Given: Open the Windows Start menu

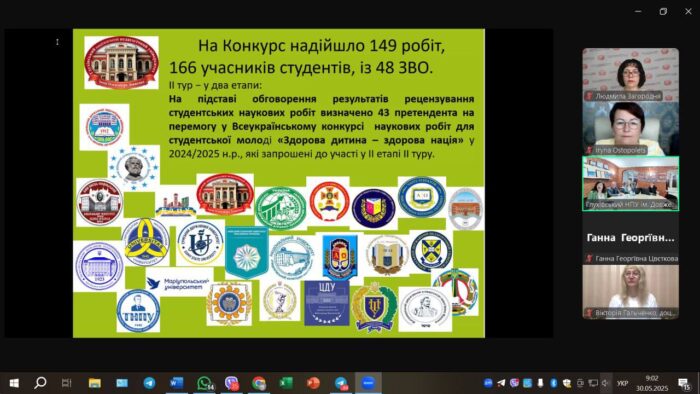Looking at the screenshot, I should (14, 383).
